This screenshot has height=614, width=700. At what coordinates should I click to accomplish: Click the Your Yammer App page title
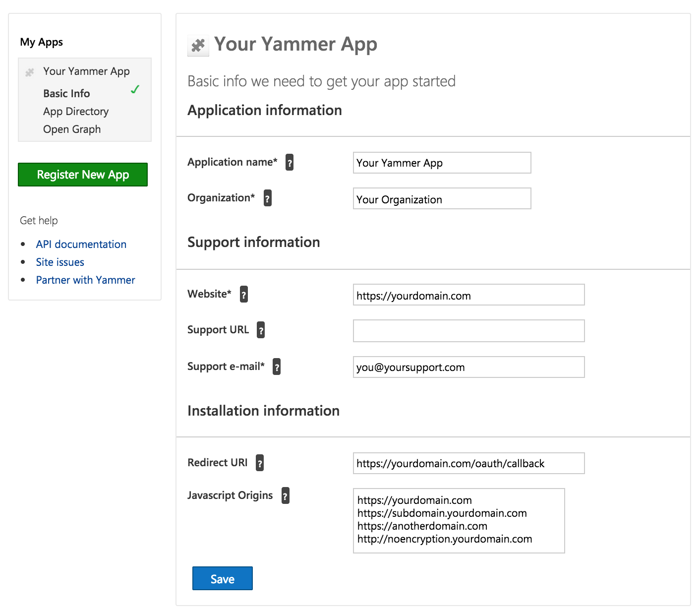point(295,45)
